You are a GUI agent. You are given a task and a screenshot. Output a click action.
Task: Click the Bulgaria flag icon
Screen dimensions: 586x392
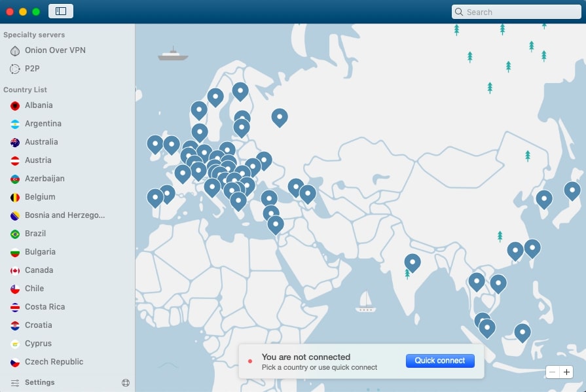(15, 252)
